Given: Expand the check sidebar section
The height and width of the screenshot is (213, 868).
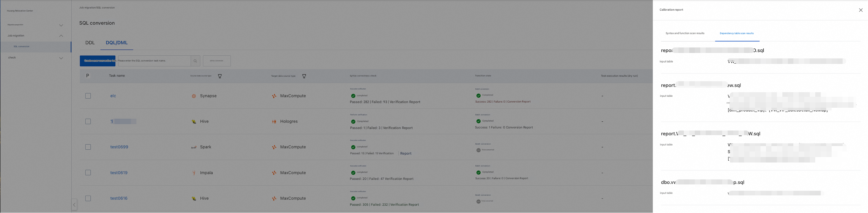Looking at the screenshot, I should pyautogui.click(x=61, y=58).
